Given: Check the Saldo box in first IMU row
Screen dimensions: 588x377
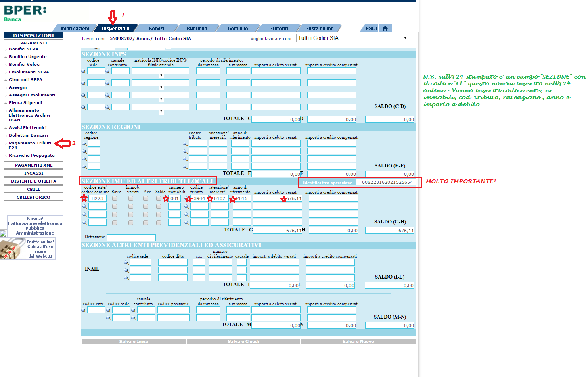Looking at the screenshot, I should pyautogui.click(x=159, y=198).
